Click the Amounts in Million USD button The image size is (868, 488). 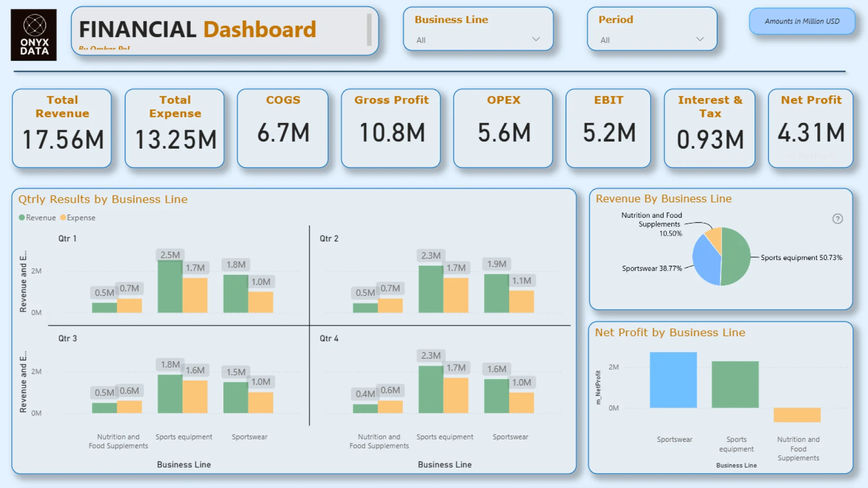[802, 21]
